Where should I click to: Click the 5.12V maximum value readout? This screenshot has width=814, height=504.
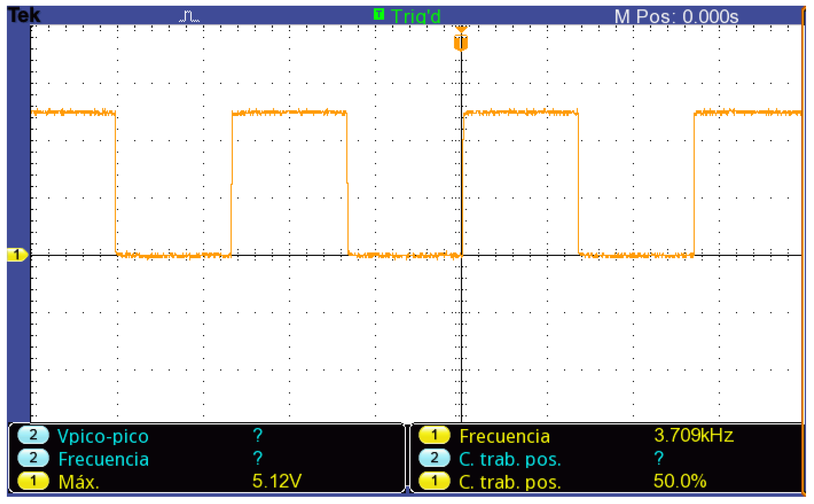[x=277, y=480]
